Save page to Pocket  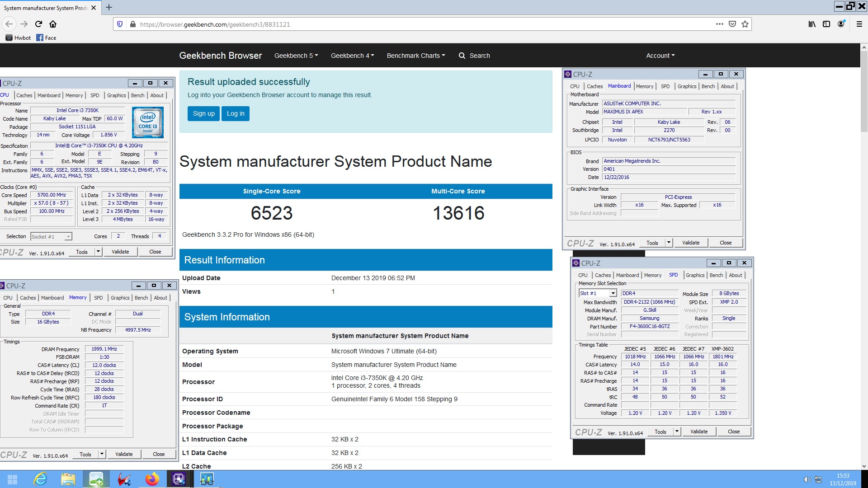732,24
